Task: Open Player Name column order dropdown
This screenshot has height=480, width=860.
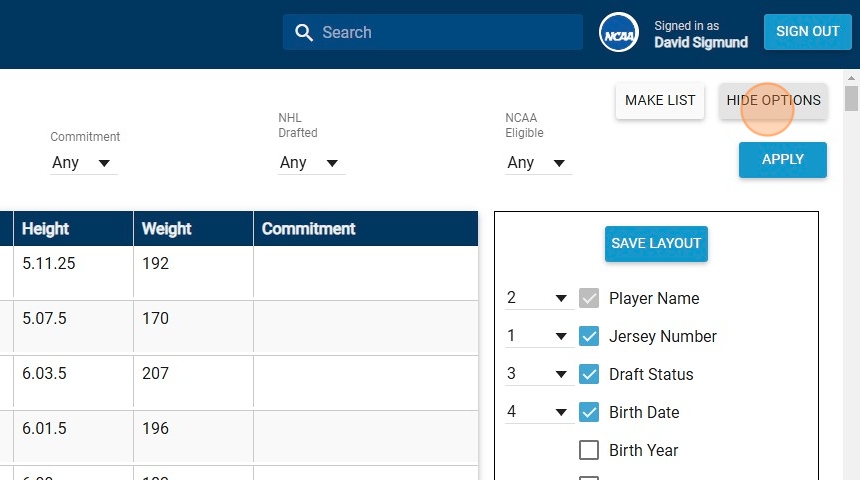Action: tap(537, 299)
